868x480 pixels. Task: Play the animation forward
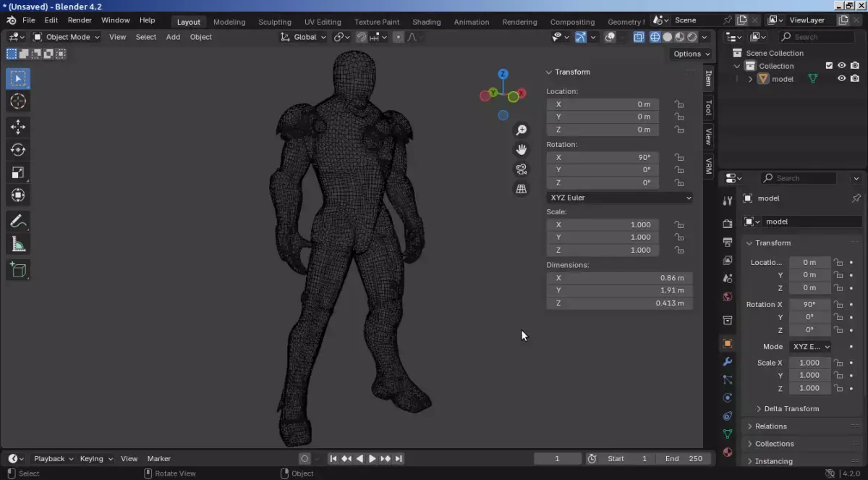pos(373,459)
